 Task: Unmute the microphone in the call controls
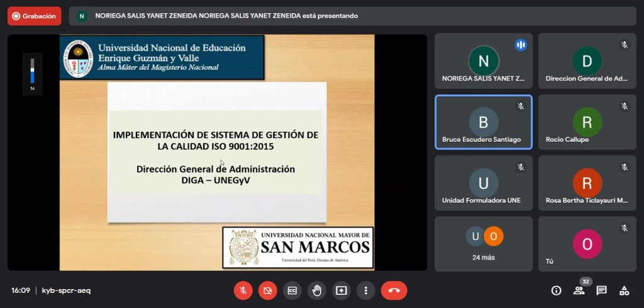tap(243, 291)
